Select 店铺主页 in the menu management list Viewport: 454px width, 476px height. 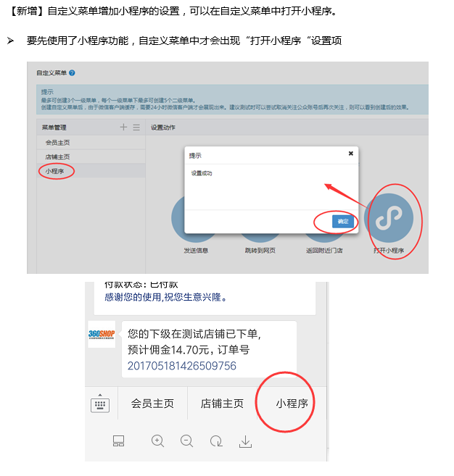[91, 156]
